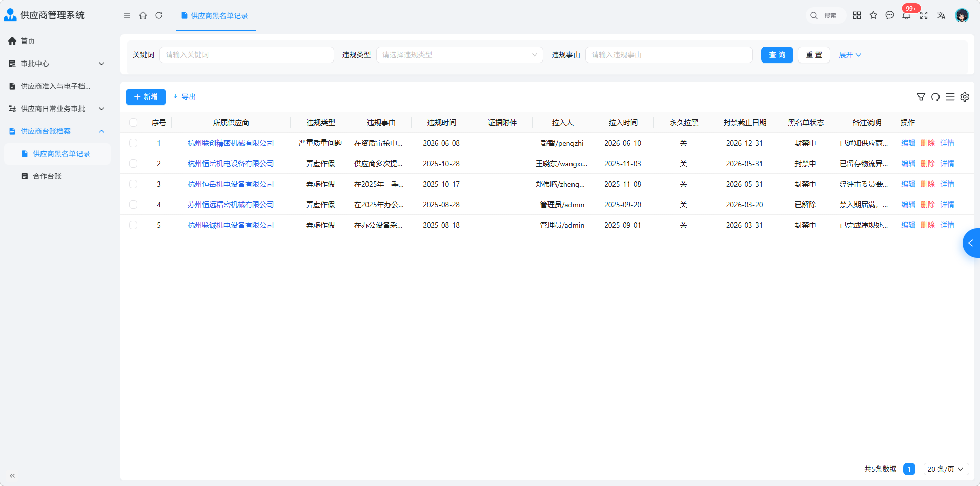
Task: Collapse the 供应商台账档案 sidebar menu
Action: 56,131
